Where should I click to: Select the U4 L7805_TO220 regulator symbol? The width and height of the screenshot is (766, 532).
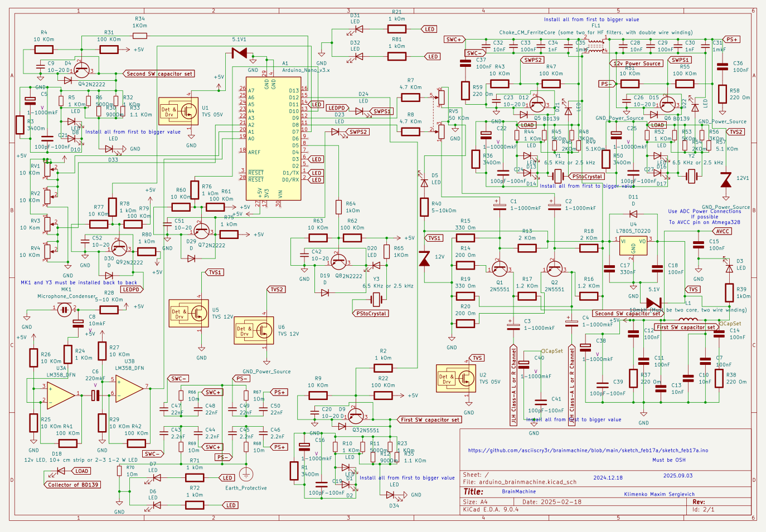pos(633,245)
